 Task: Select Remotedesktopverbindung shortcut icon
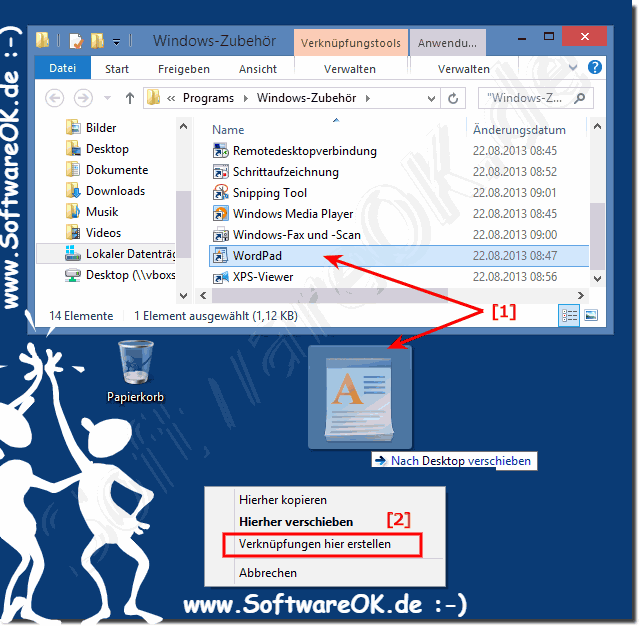pos(220,151)
